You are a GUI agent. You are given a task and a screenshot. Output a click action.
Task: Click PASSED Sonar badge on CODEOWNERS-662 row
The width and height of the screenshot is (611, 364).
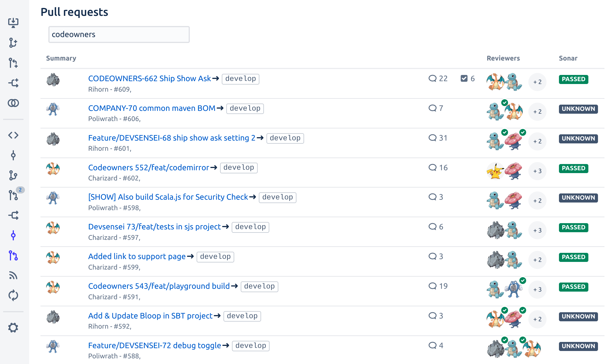(x=573, y=79)
